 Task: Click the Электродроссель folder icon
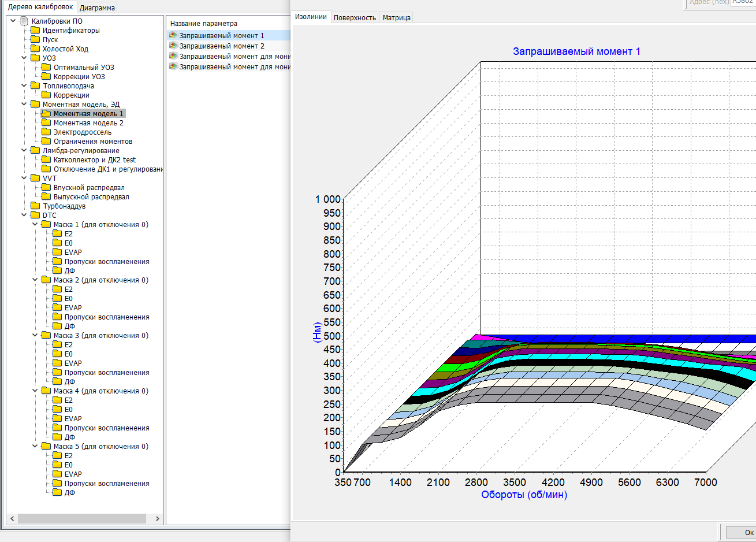click(46, 132)
